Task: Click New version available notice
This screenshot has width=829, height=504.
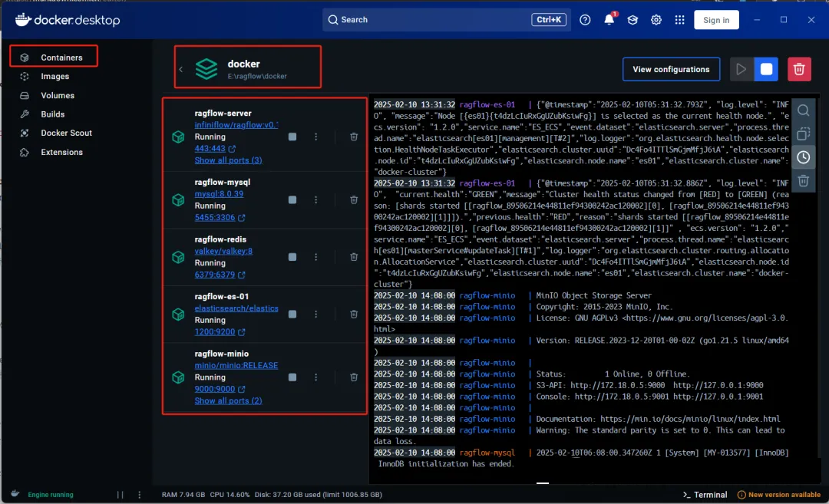Action: click(779, 495)
